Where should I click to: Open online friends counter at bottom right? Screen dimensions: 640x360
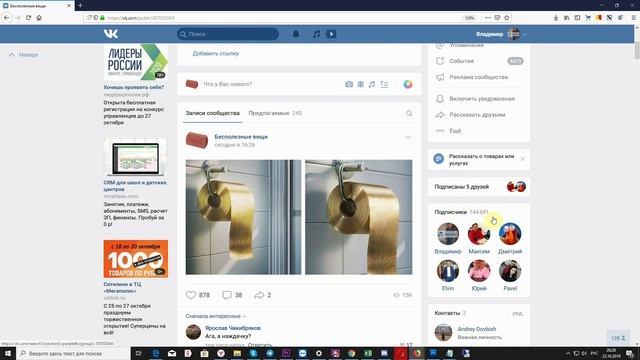pyautogui.click(x=618, y=338)
